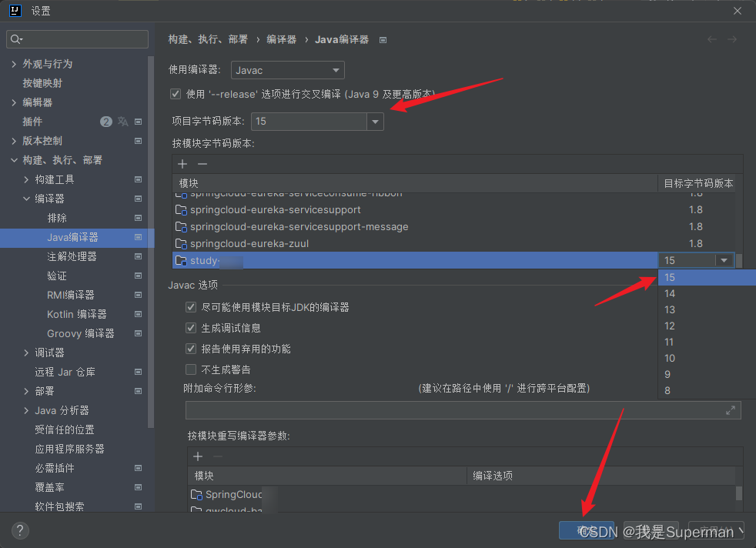The width and height of the screenshot is (756, 548).
Task: Open the 使用编译器 Javac dropdown
Action: tap(287, 70)
